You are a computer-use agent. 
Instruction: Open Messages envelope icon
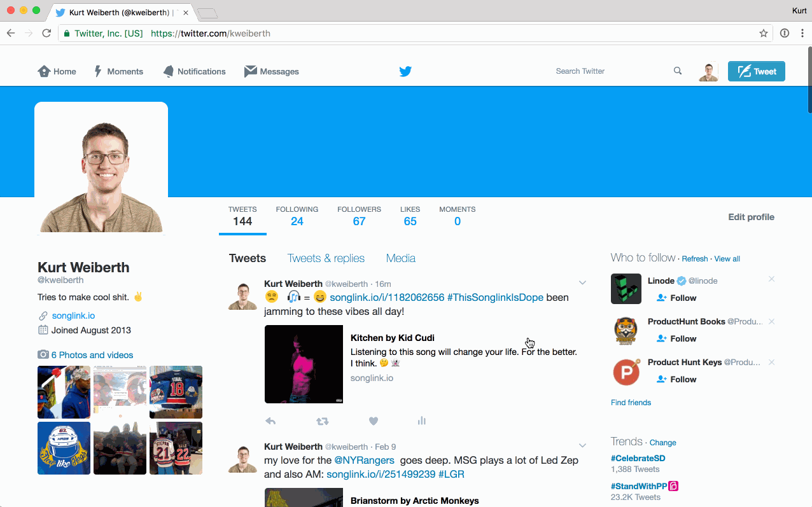(251, 71)
